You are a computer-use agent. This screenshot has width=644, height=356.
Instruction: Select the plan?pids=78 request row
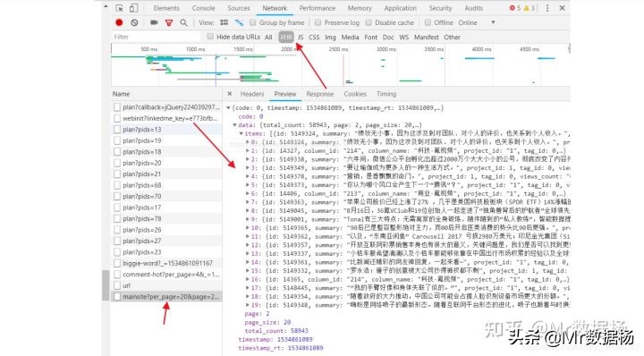point(166,219)
